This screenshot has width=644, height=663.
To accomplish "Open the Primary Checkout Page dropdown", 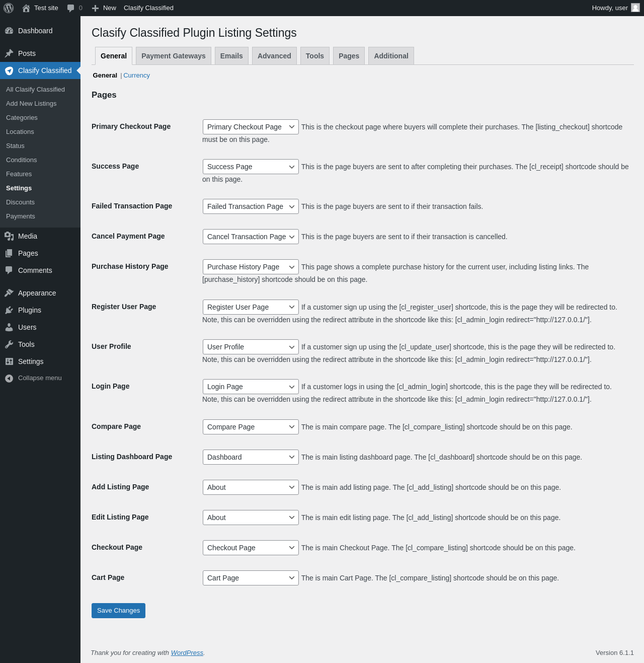I will (251, 127).
